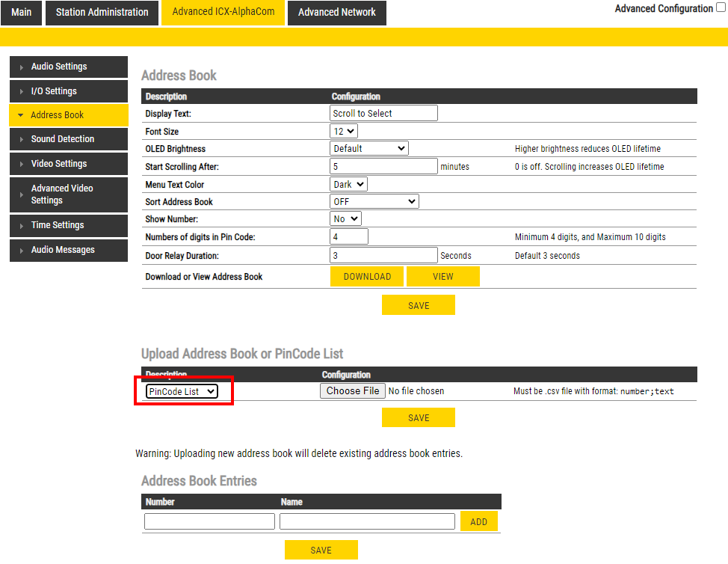
Task: Open the Advanced Network tab
Action: click(x=336, y=13)
